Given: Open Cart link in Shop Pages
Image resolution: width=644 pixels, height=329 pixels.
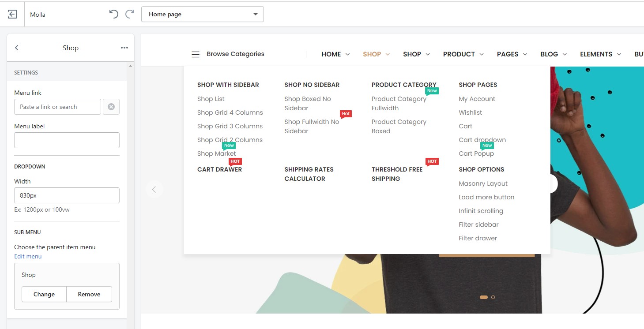Looking at the screenshot, I should point(465,126).
